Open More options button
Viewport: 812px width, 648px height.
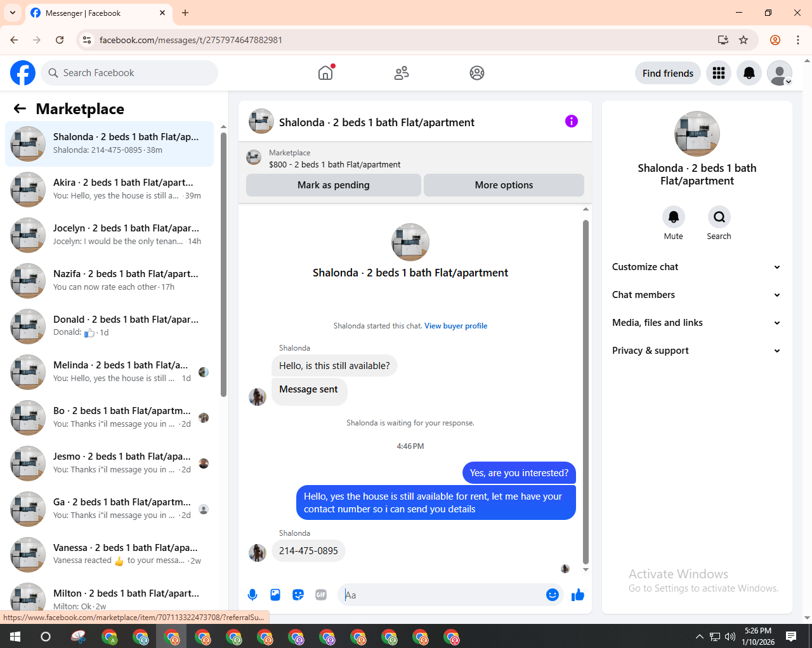pos(504,185)
